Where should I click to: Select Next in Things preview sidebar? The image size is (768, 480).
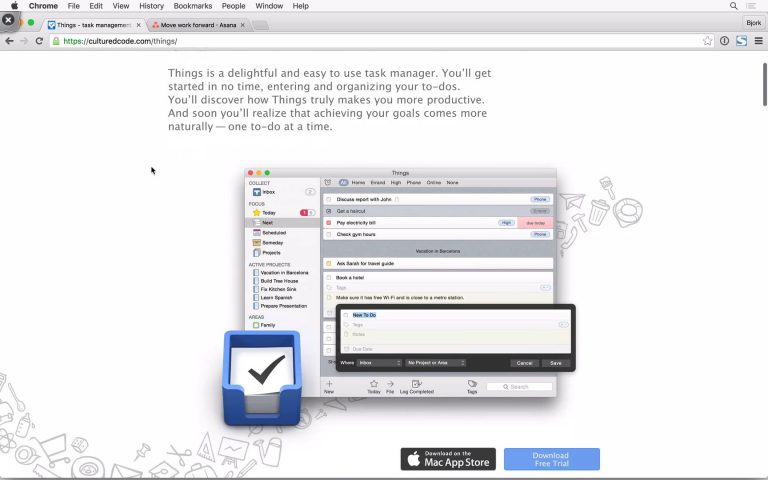point(282,222)
